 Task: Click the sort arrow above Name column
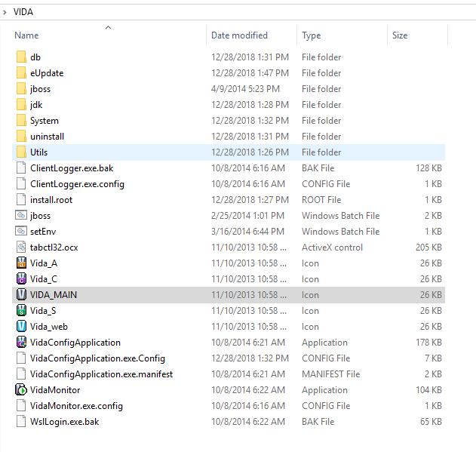pyautogui.click(x=108, y=28)
